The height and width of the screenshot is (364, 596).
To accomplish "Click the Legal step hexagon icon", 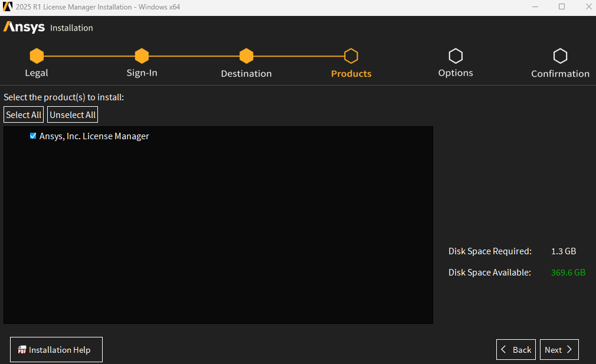I will coord(37,56).
